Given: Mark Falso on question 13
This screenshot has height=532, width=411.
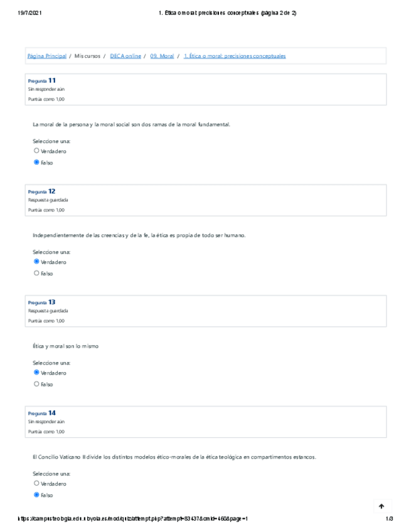Looking at the screenshot, I should pos(36,384).
